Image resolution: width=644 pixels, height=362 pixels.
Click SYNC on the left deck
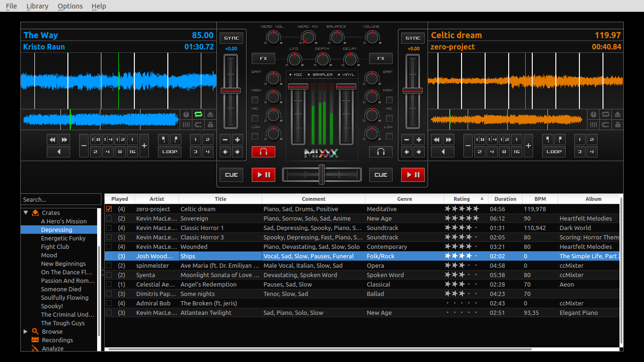tap(231, 38)
